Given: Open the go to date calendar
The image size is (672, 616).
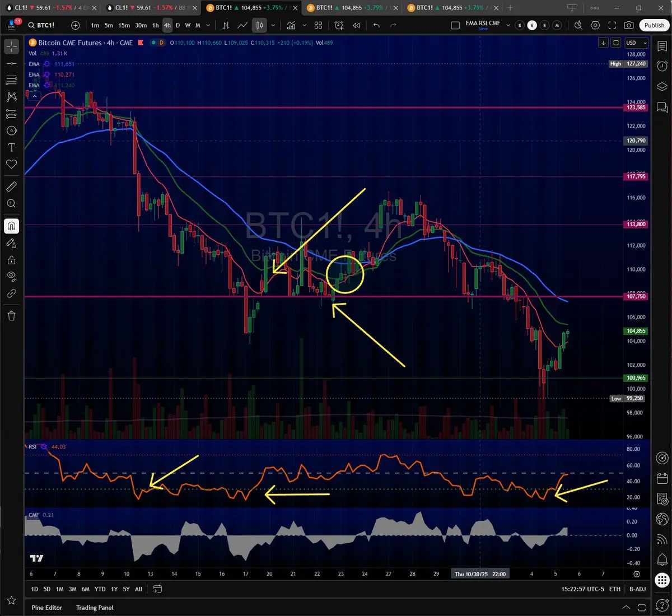Looking at the screenshot, I should click(x=157, y=589).
